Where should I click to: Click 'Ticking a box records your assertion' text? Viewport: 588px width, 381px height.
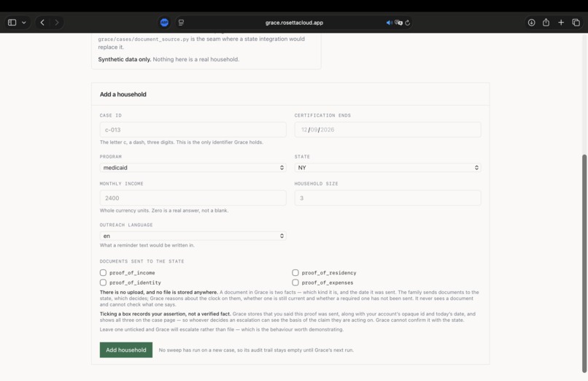tap(165, 314)
